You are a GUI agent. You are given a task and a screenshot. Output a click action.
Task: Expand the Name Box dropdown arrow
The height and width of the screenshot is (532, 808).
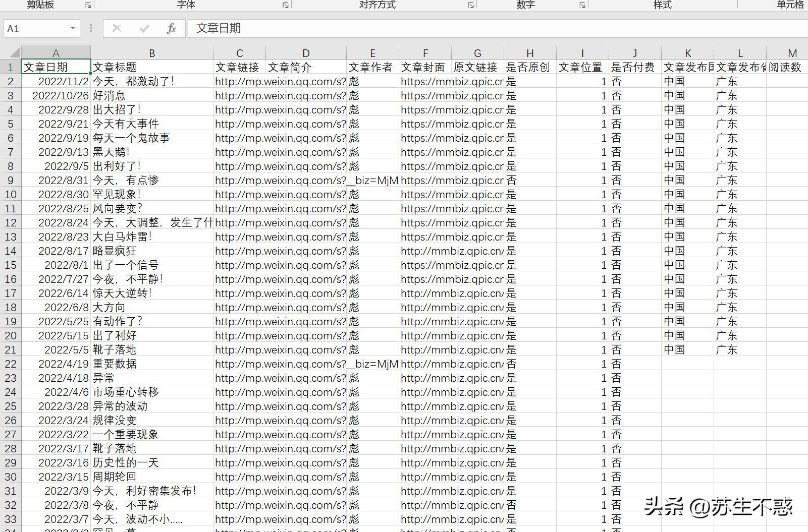(x=73, y=29)
